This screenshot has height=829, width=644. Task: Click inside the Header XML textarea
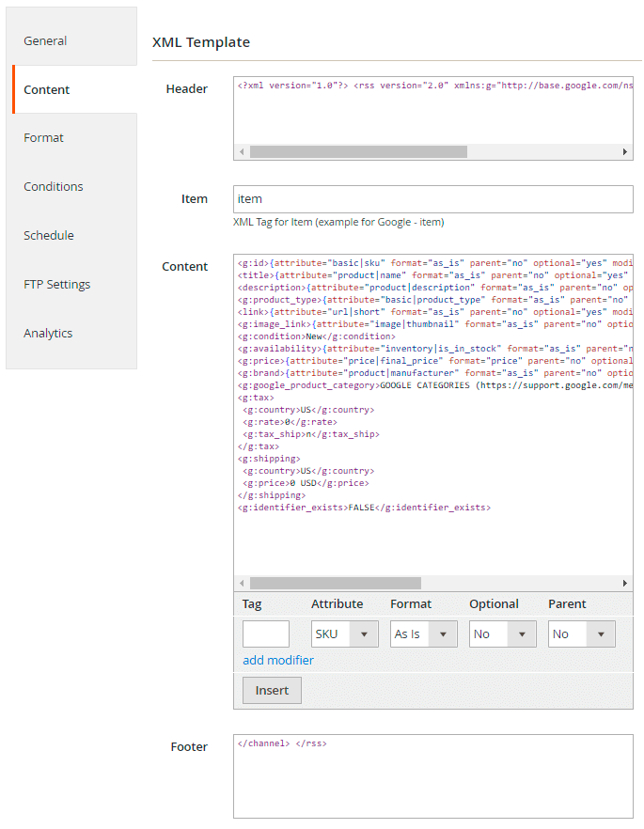pos(432,113)
